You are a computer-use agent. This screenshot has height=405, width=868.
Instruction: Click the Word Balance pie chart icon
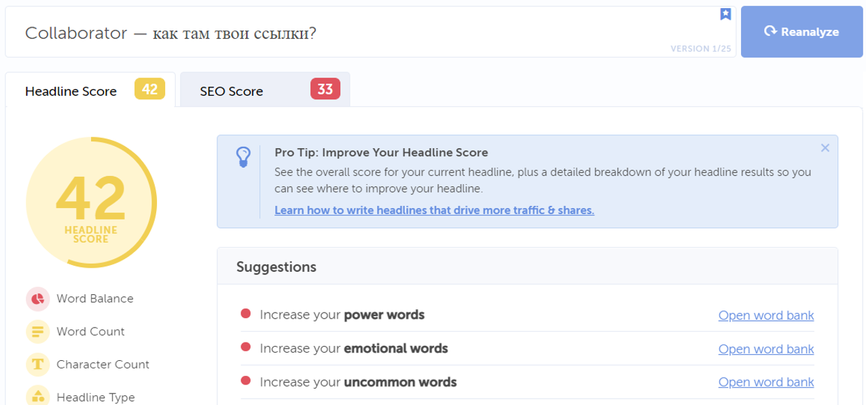click(x=37, y=298)
